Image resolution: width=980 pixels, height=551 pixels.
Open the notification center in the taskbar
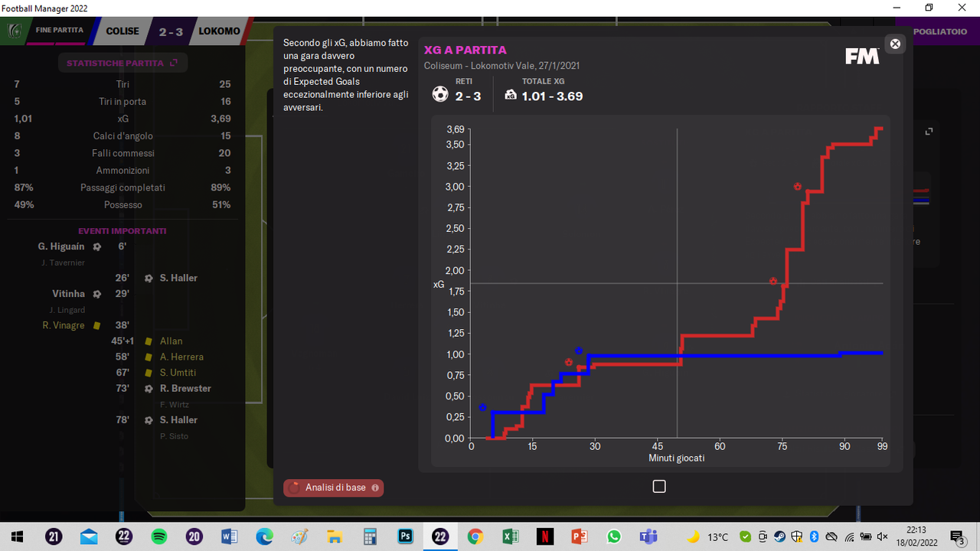(x=956, y=536)
